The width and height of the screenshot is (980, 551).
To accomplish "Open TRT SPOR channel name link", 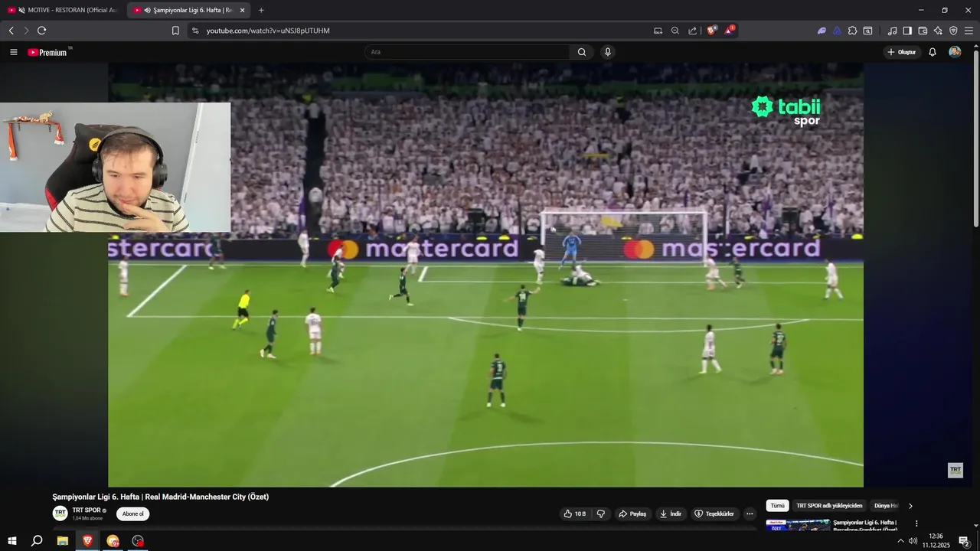I will (87, 510).
